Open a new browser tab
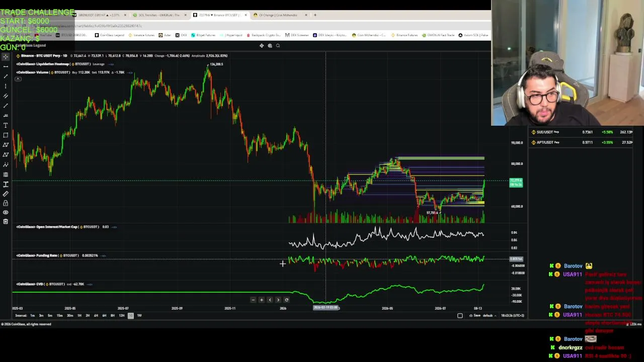Viewport: 644px width, 362px height. (x=315, y=15)
